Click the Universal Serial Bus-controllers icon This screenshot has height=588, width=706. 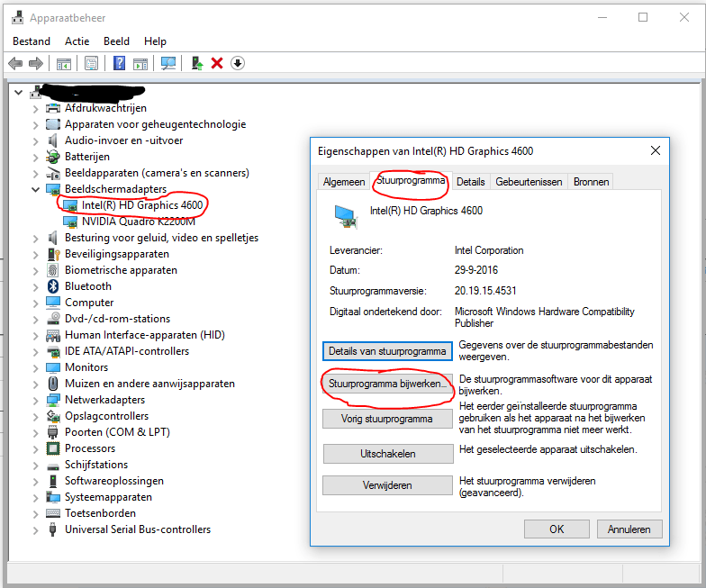pyautogui.click(x=53, y=529)
